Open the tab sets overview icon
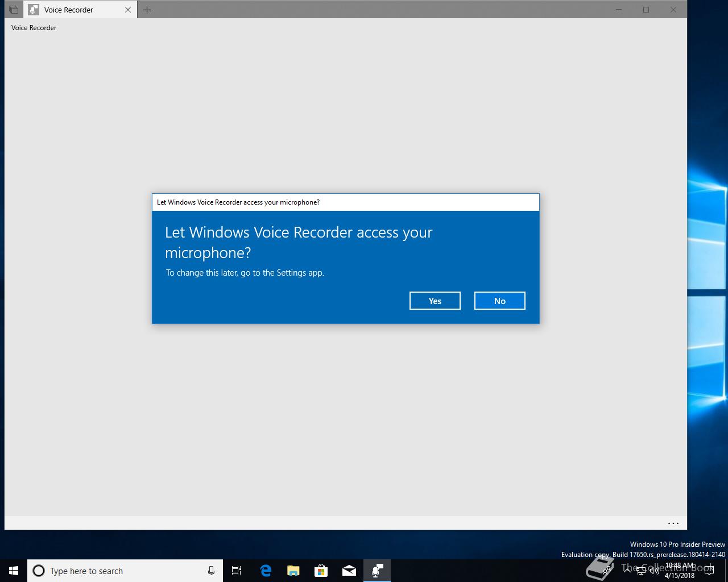 point(14,10)
